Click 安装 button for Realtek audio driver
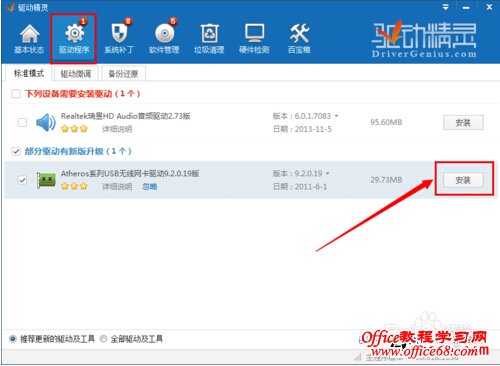The height and width of the screenshot is (366, 500). coord(463,123)
